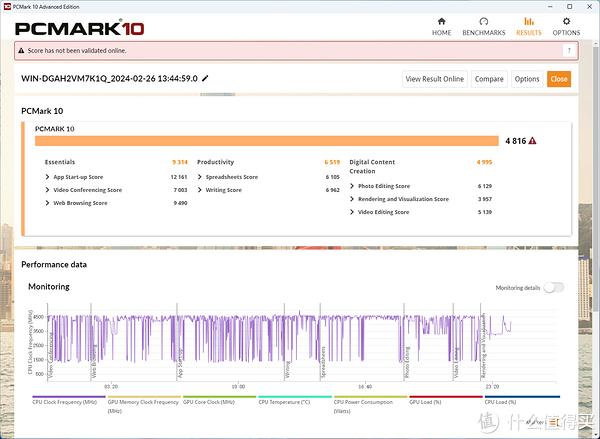
Task: Click the warning icon beside score 4 816
Action: pyautogui.click(x=533, y=142)
